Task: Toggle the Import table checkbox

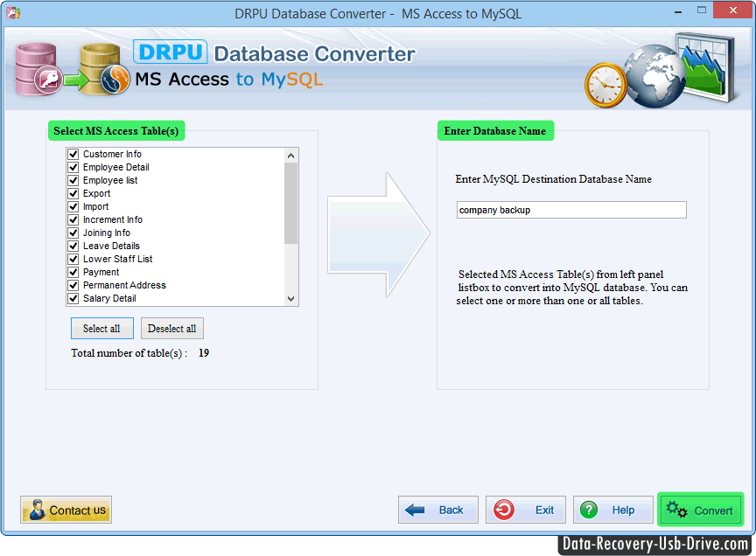Action: click(x=73, y=206)
